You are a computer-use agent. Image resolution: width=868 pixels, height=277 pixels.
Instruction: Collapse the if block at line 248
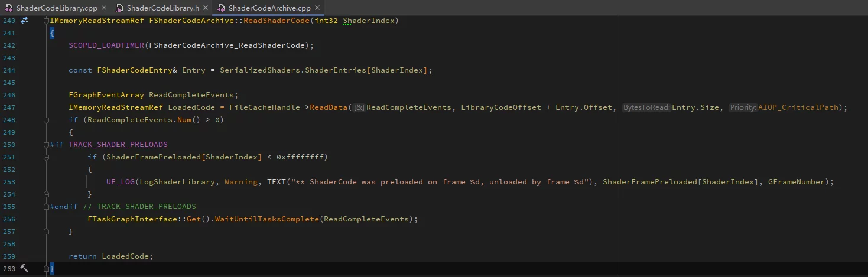pos(47,120)
